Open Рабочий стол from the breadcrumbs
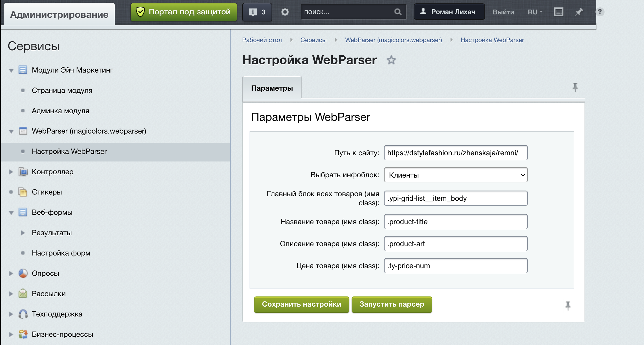Image resolution: width=644 pixels, height=345 pixels. pos(262,40)
